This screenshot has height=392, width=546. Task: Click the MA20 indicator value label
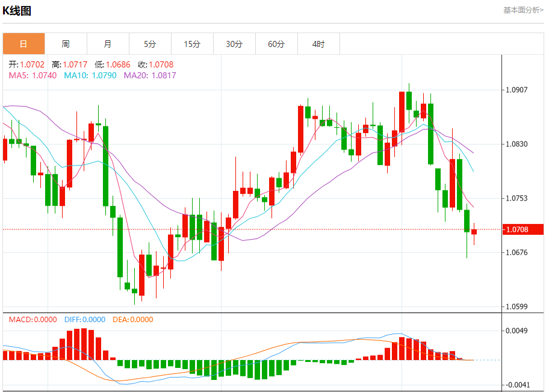(x=150, y=75)
